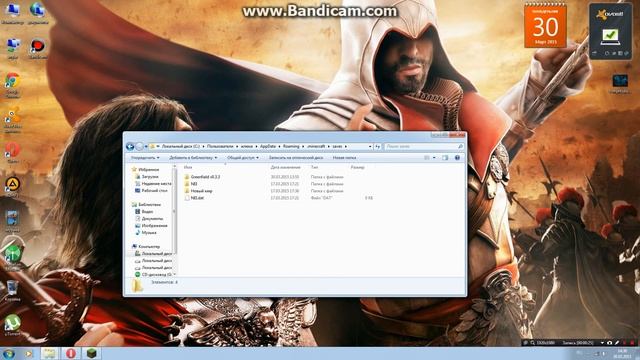Click the forward navigation arrow
This screenshot has width=640, height=360.
[139, 147]
